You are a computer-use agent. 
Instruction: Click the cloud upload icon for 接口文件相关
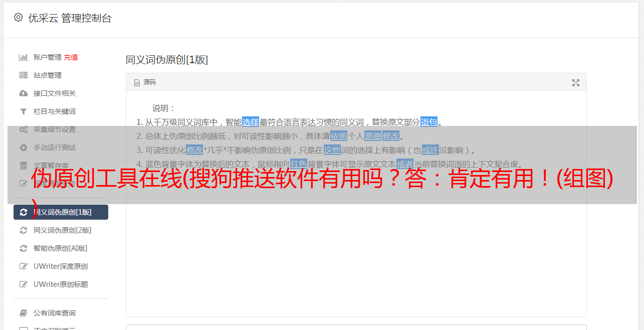[23, 93]
